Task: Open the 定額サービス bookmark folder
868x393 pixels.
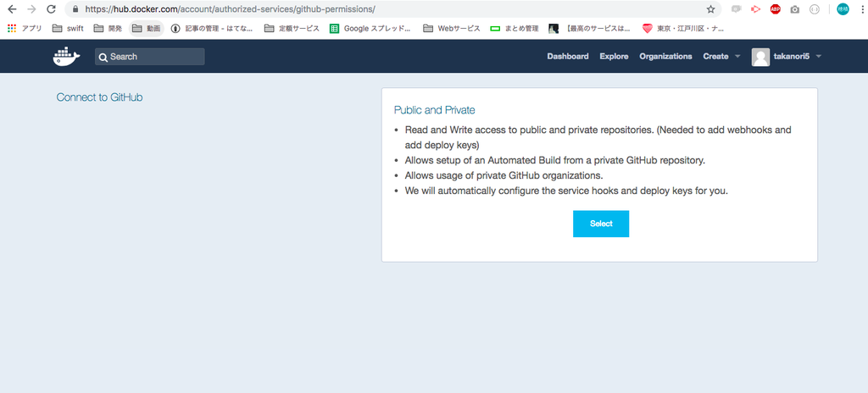Action: [292, 28]
